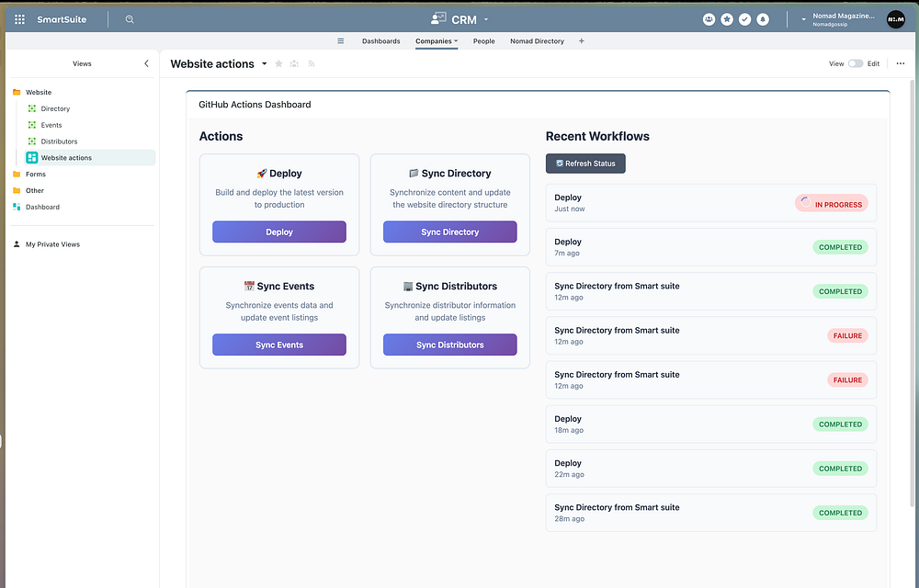
Task: Click the page vertical scrollbar
Action: [x=912, y=293]
